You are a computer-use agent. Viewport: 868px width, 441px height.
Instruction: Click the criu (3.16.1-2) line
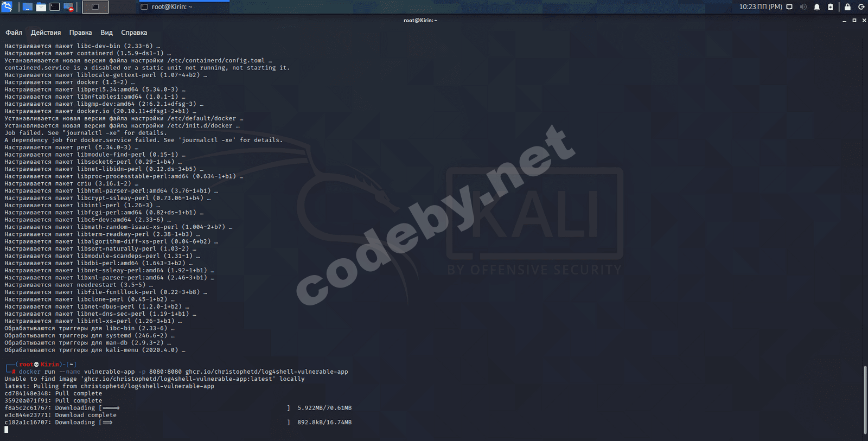tap(72, 183)
